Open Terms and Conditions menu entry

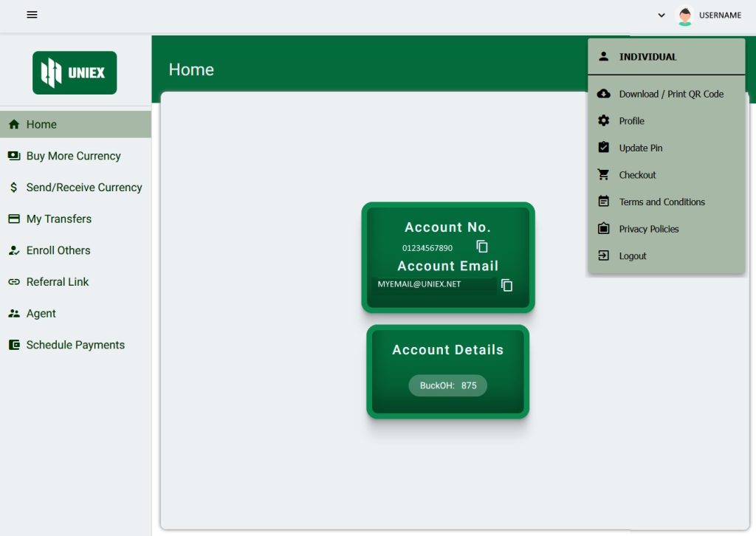[661, 202]
